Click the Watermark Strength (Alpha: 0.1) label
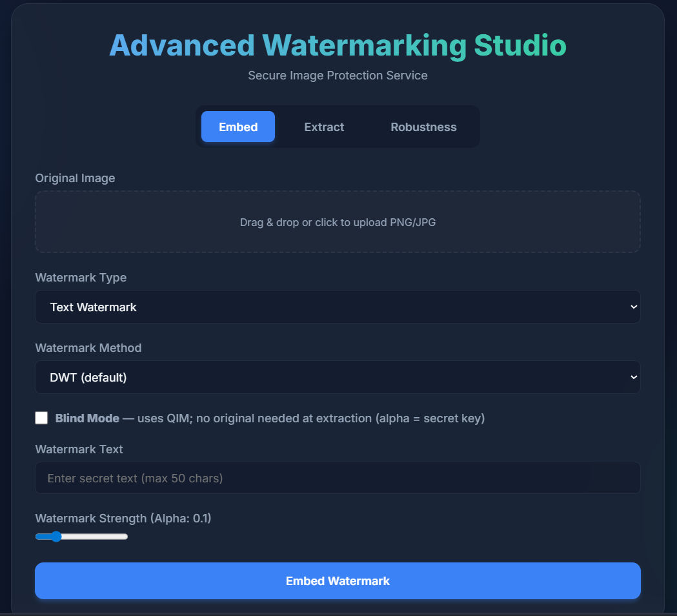Screen dimensions: 677x616 tap(123, 518)
